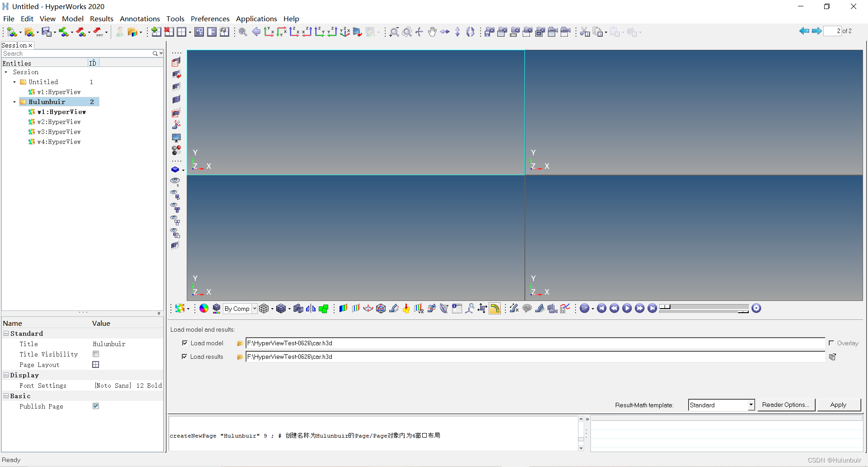Click the monitor icon in vertical toolbar
The image size is (868, 467).
(176, 138)
